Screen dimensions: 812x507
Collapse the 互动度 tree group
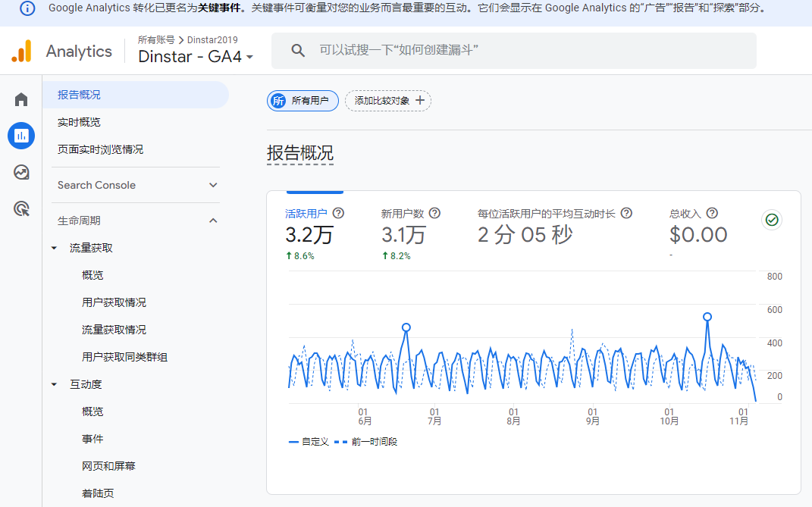click(x=54, y=384)
